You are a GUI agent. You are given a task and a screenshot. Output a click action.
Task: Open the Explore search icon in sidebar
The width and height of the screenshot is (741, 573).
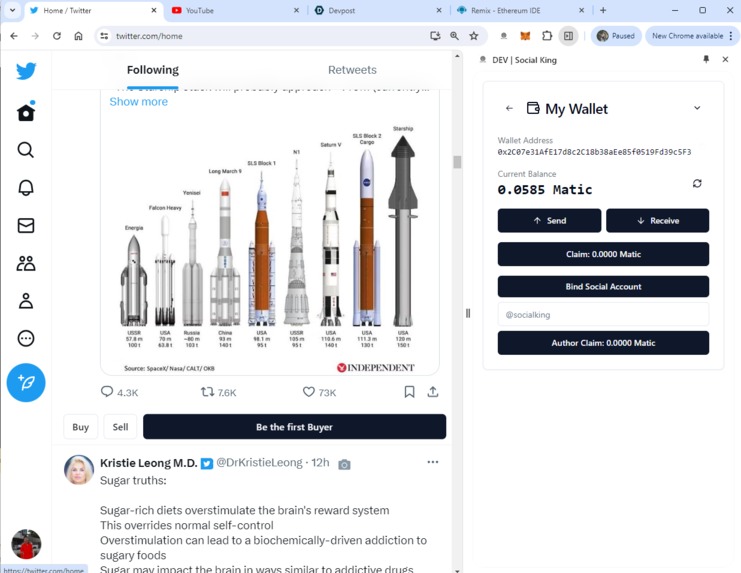point(26,150)
